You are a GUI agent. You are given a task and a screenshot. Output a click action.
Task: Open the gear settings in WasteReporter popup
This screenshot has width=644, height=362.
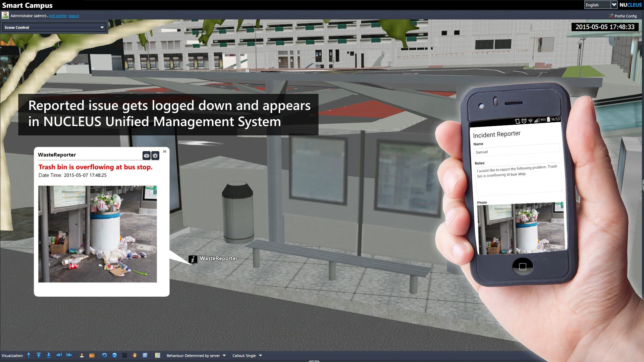155,156
